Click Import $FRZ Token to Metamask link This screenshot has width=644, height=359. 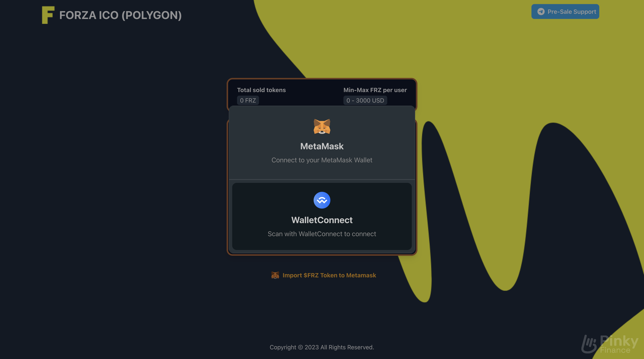click(329, 275)
